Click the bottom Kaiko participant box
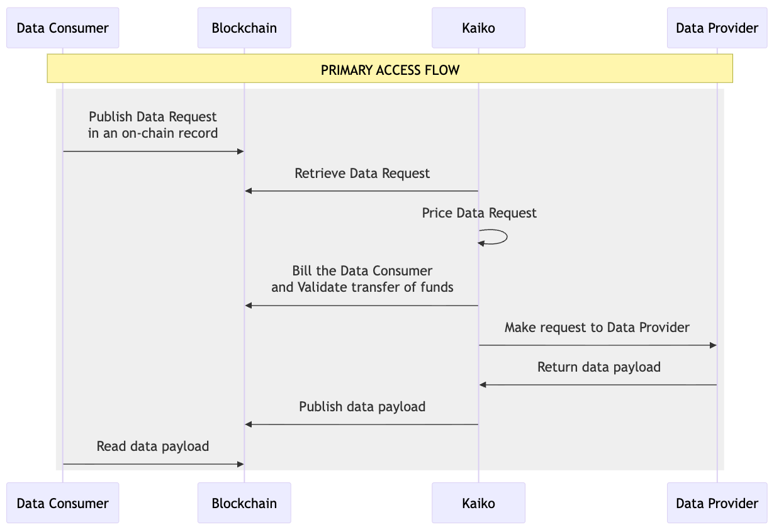The height and width of the screenshot is (532, 774). point(478,503)
